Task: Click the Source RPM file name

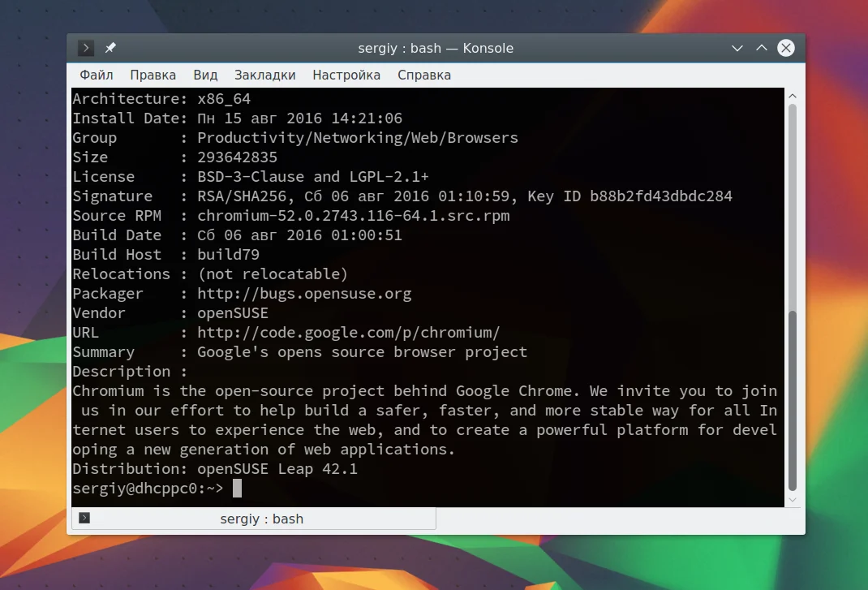Action: tap(353, 216)
